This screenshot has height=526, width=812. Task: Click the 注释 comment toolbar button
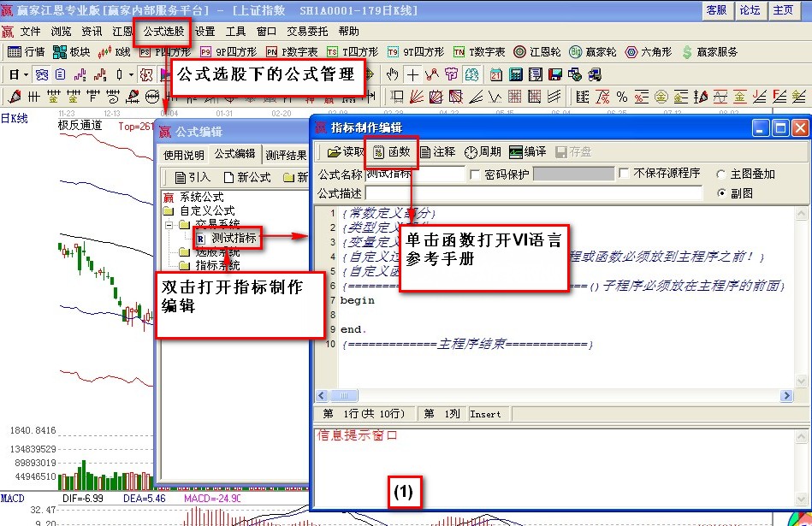(437, 151)
